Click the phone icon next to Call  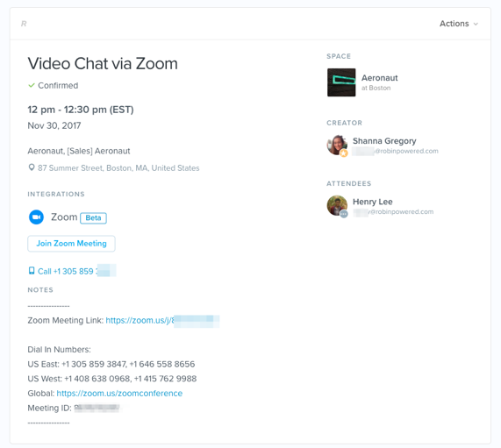(x=32, y=271)
